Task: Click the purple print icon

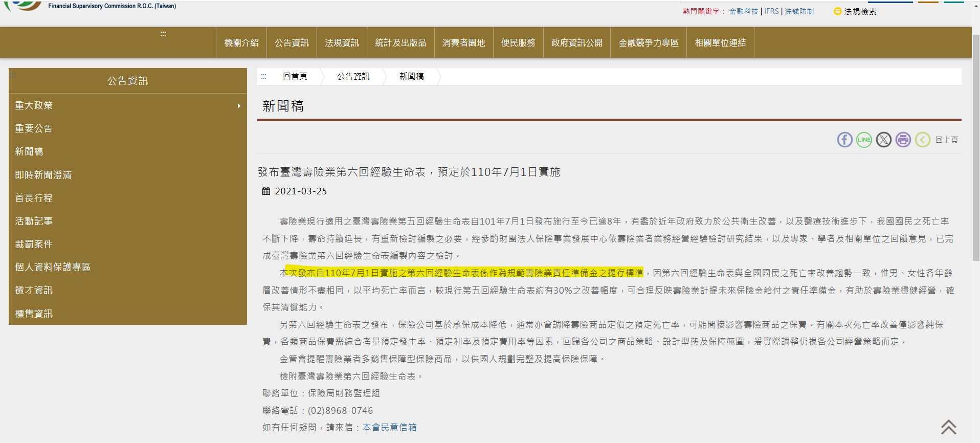Action: tap(903, 140)
